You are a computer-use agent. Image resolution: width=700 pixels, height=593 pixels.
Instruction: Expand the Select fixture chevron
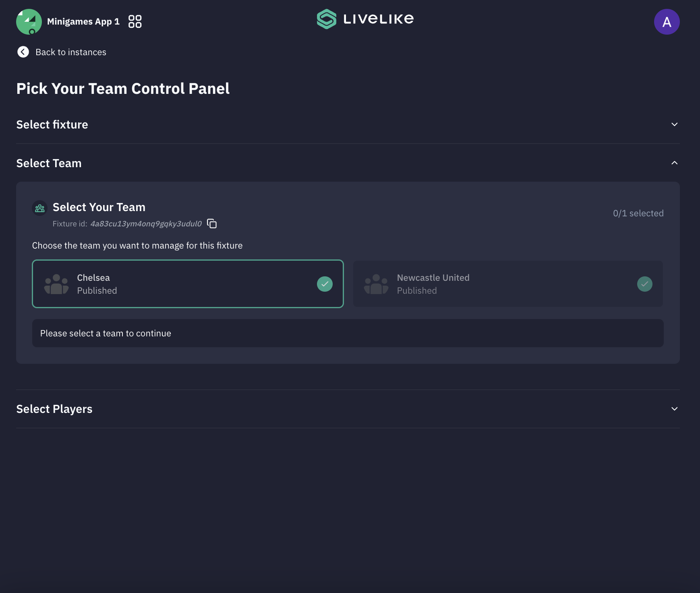[x=674, y=124]
